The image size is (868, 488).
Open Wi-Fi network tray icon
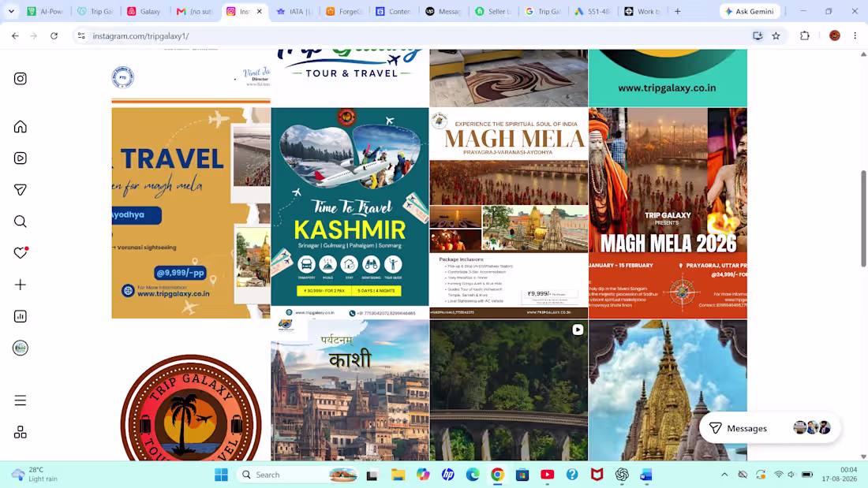click(778, 475)
